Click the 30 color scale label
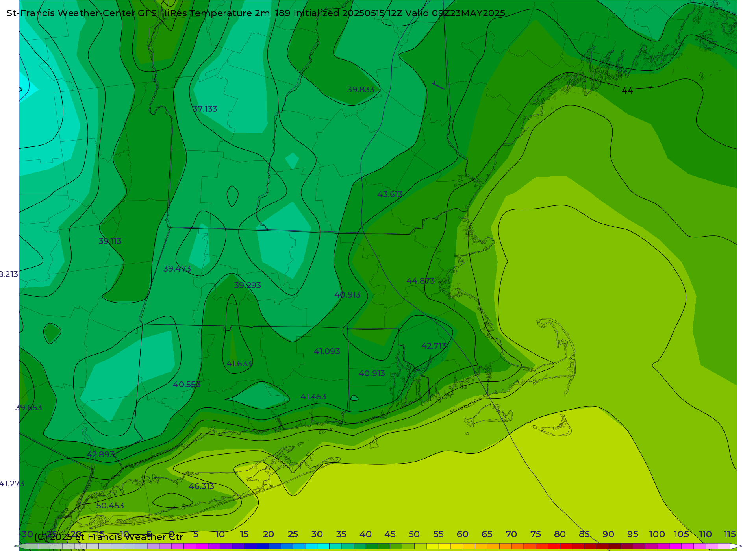The height and width of the screenshot is (551, 756). 317,534
